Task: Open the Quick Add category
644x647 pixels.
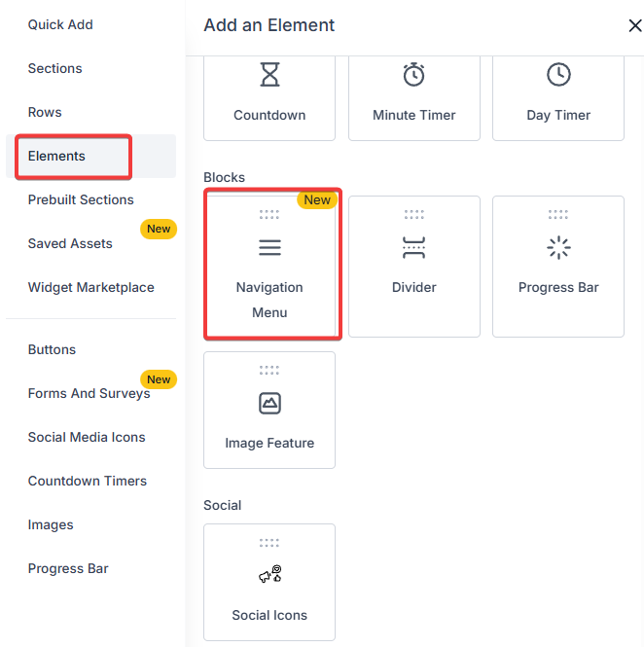Action: 60,24
